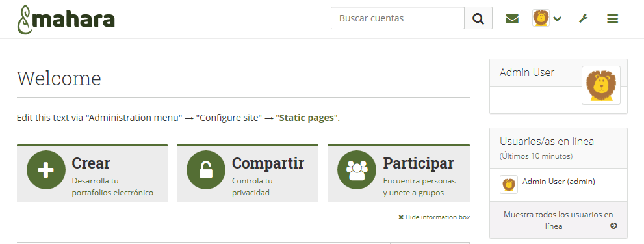Expand the user menu chevron
This screenshot has width=644, height=244.
(558, 18)
